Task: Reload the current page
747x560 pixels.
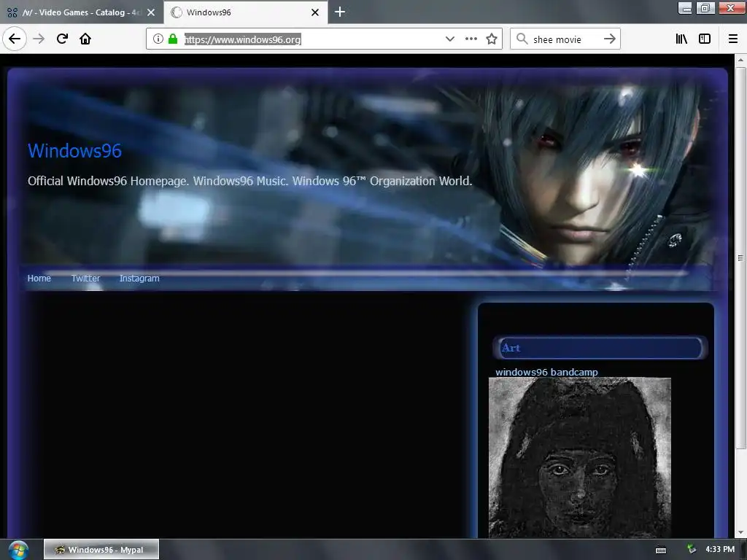Action: pyautogui.click(x=62, y=39)
